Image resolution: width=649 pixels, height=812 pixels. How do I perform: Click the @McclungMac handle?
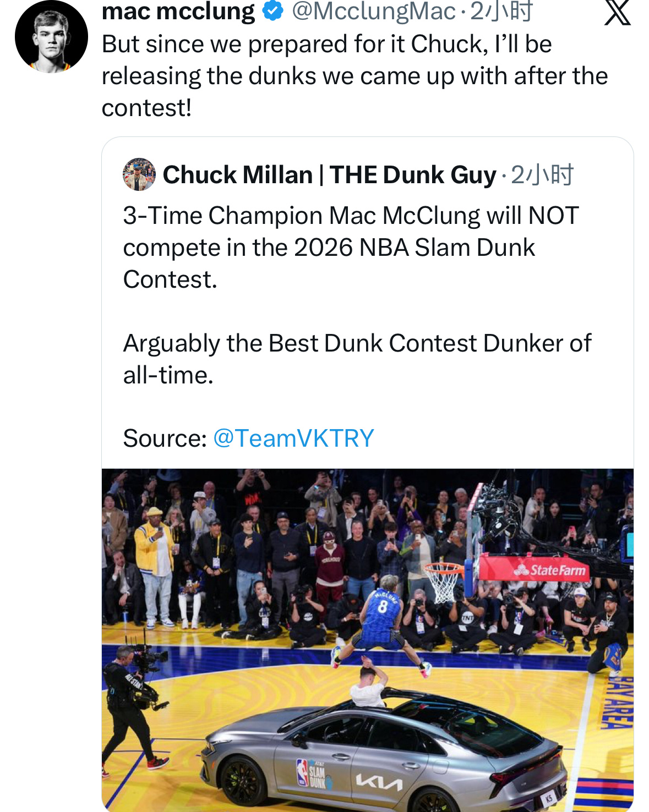[373, 11]
